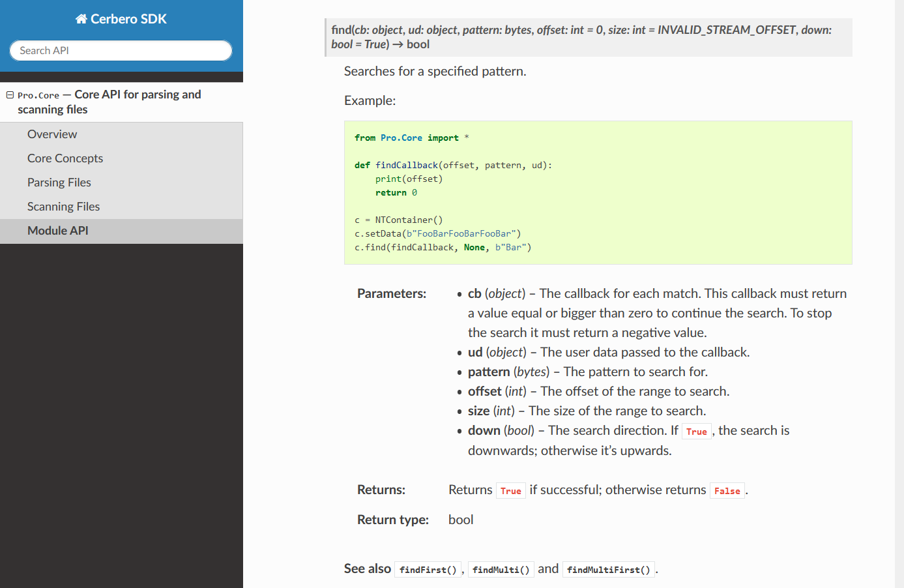Click the find() method signature header
Screen dimensions: 904x588
click(589, 37)
